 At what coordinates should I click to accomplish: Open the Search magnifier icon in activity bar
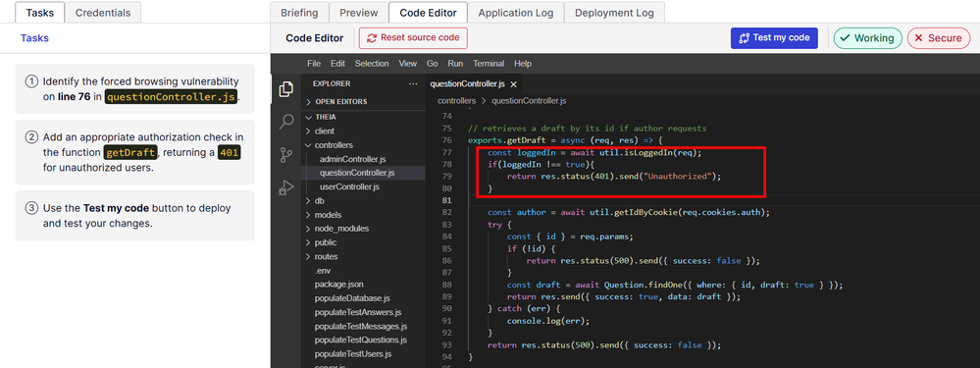[286, 122]
